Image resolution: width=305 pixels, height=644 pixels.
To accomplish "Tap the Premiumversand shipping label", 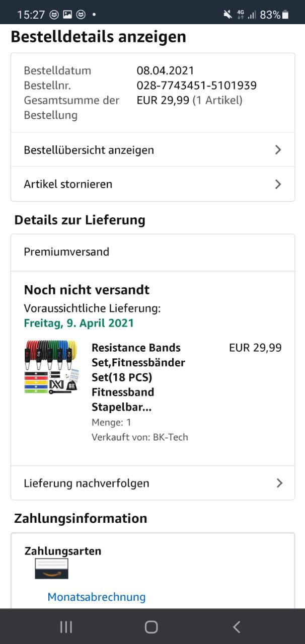I will pos(66,252).
